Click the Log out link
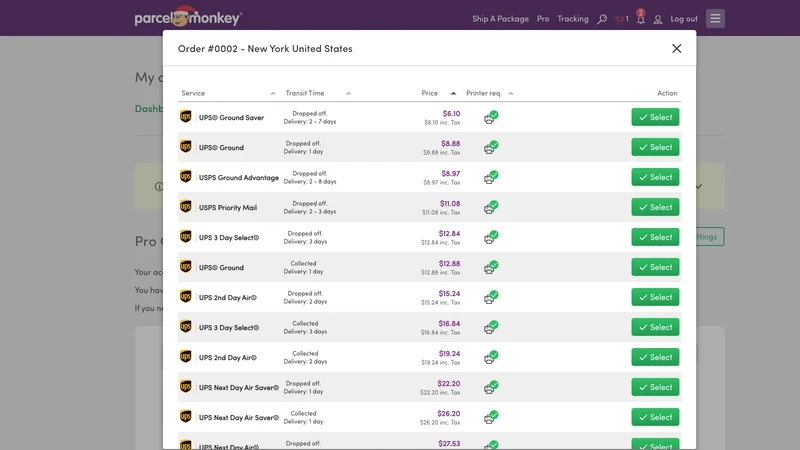This screenshot has height=450, width=800. 684,19
